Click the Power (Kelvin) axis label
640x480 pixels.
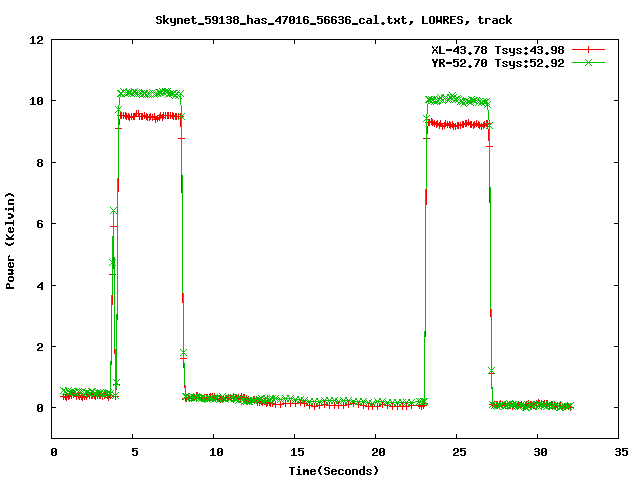(10, 241)
